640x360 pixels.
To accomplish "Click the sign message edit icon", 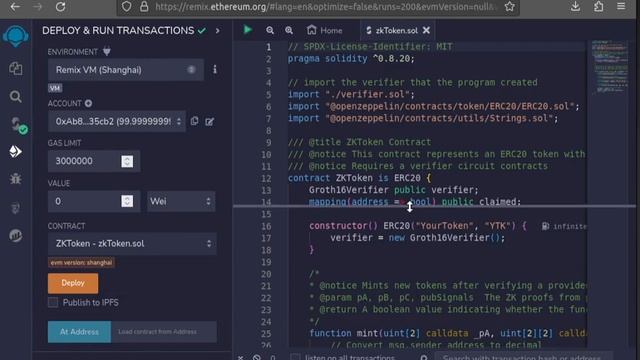I will click(209, 122).
